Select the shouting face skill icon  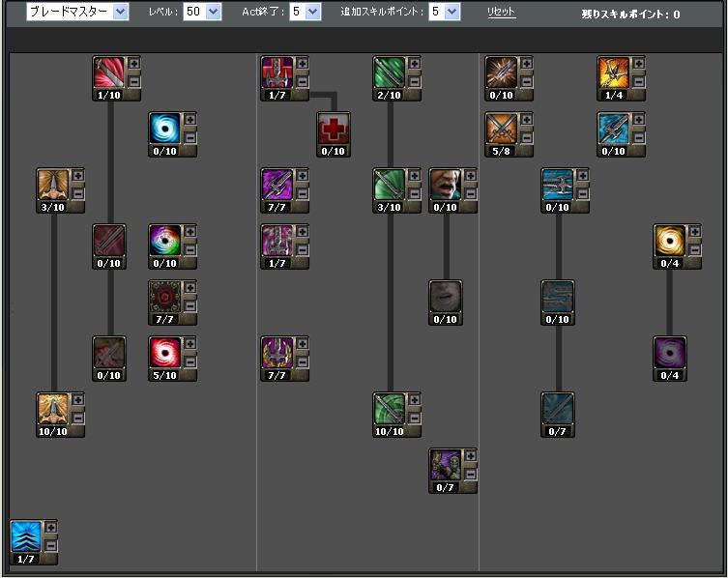[446, 185]
